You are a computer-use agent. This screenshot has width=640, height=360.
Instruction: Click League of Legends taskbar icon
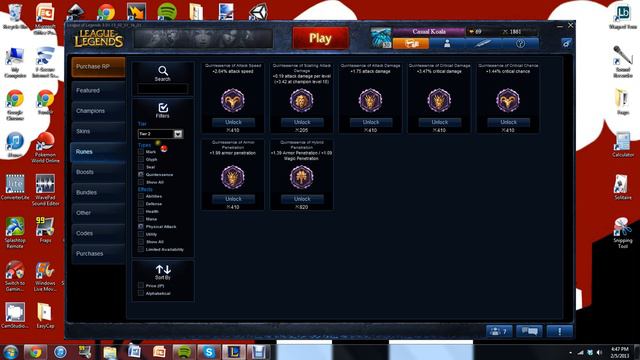click(x=233, y=351)
